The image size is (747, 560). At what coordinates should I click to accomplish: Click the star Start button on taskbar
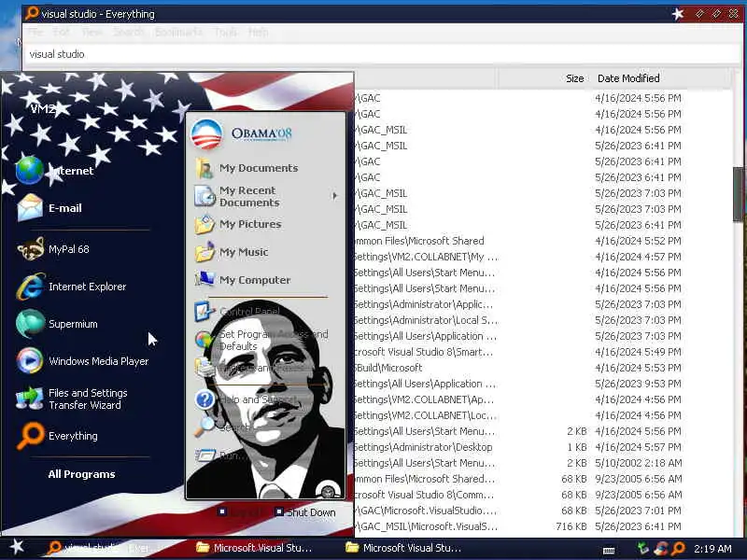point(17,547)
